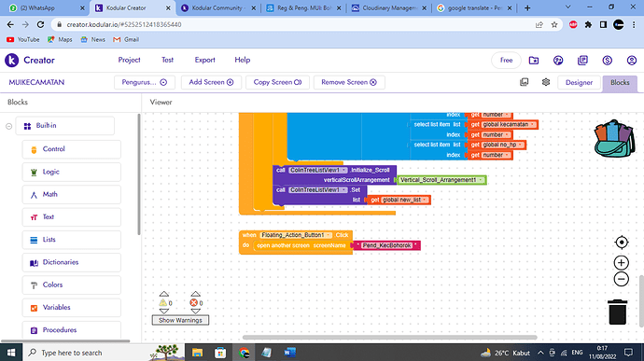The image size is (644, 361).
Task: Click the dollar sign monetization icon
Action: 607,61
